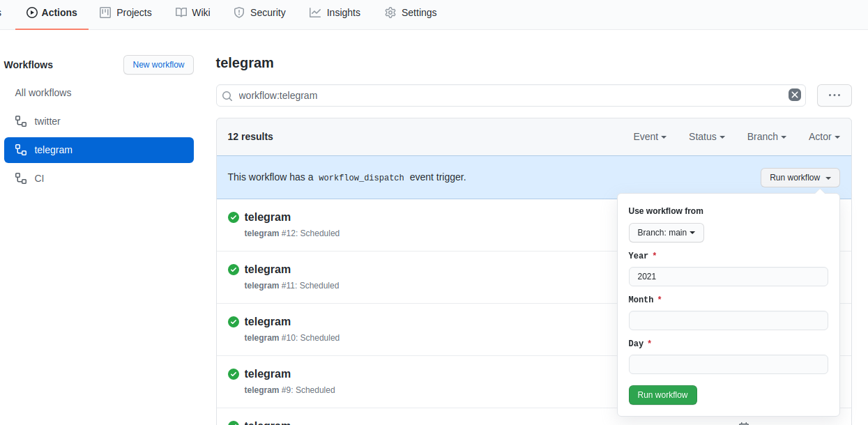Switch to the Insights tab
This screenshot has width=868, height=425.
(335, 13)
